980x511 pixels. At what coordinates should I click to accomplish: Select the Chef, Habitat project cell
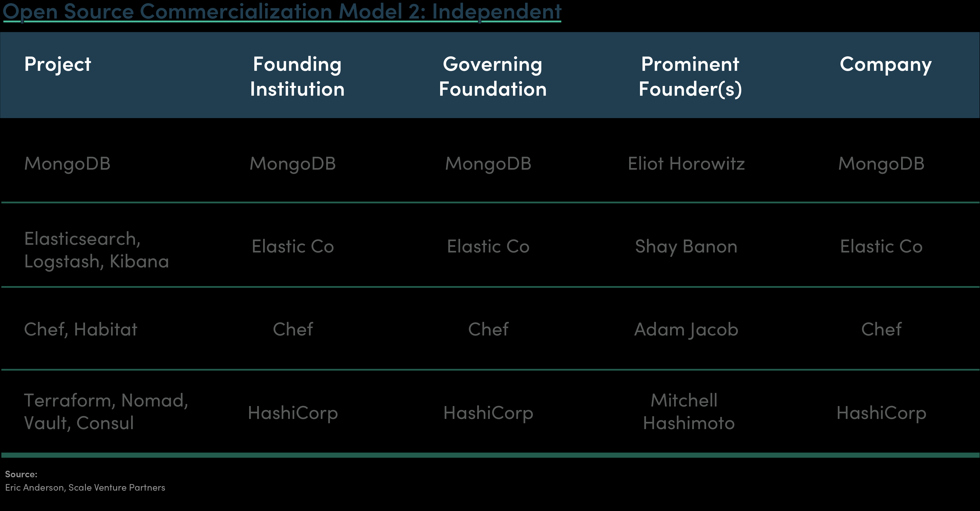[x=81, y=329]
